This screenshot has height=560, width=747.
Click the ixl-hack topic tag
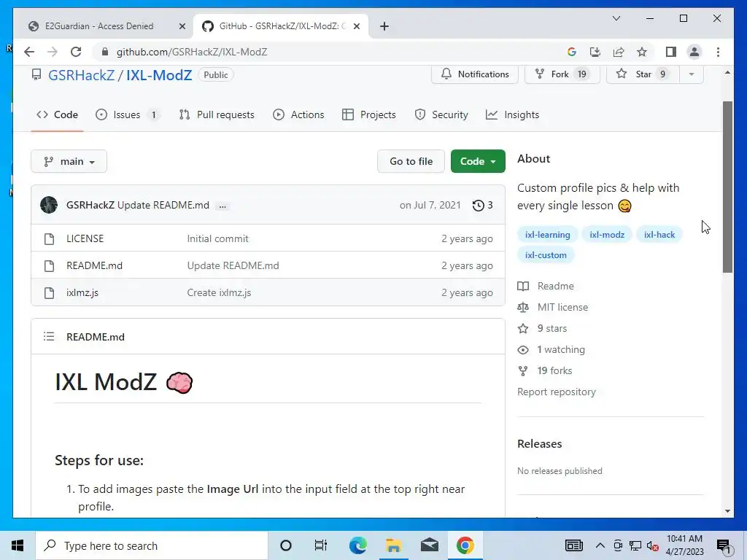coord(659,234)
